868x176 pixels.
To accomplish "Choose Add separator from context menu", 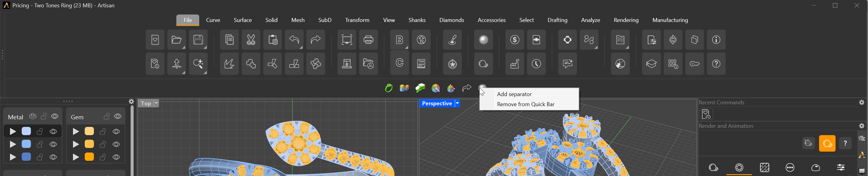I will click(514, 94).
